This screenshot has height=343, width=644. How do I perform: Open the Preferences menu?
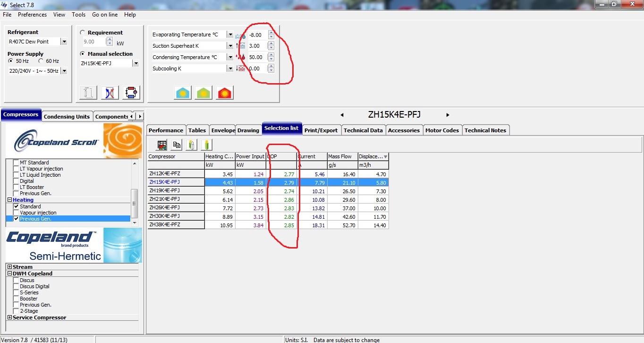pos(33,15)
